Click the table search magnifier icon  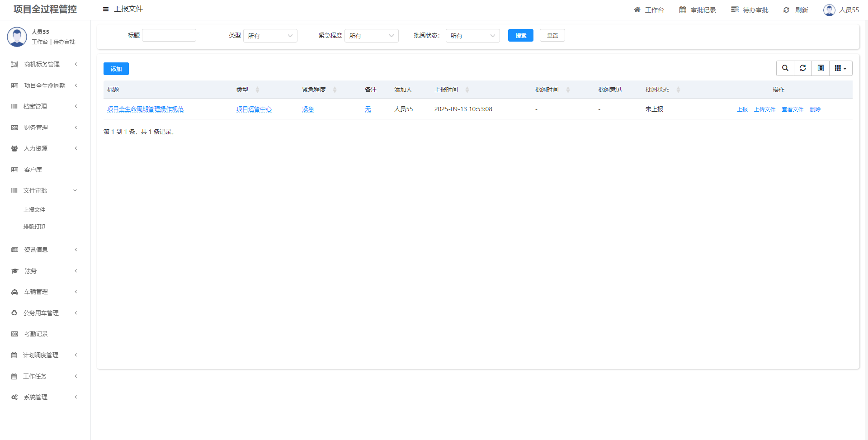(x=785, y=68)
